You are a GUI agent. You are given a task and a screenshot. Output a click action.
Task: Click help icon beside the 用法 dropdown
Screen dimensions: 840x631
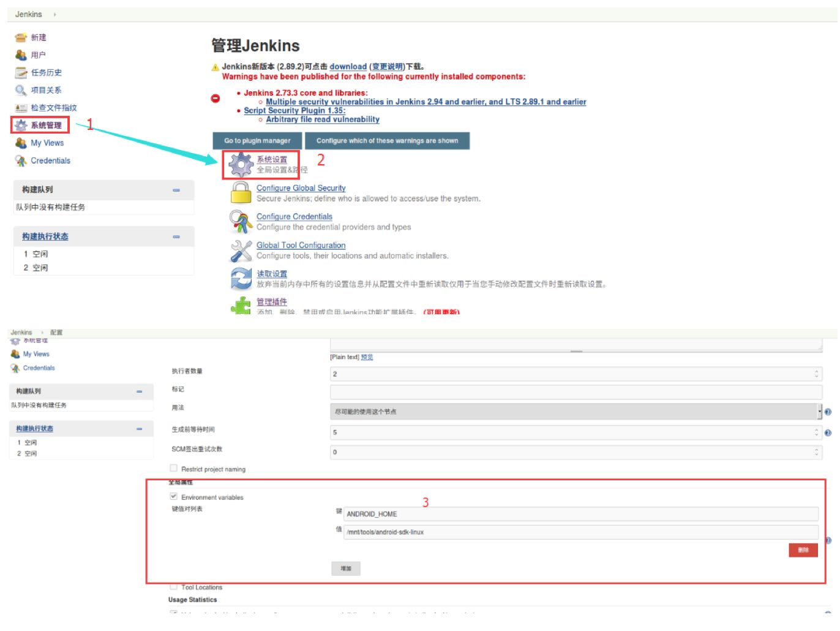(x=828, y=412)
